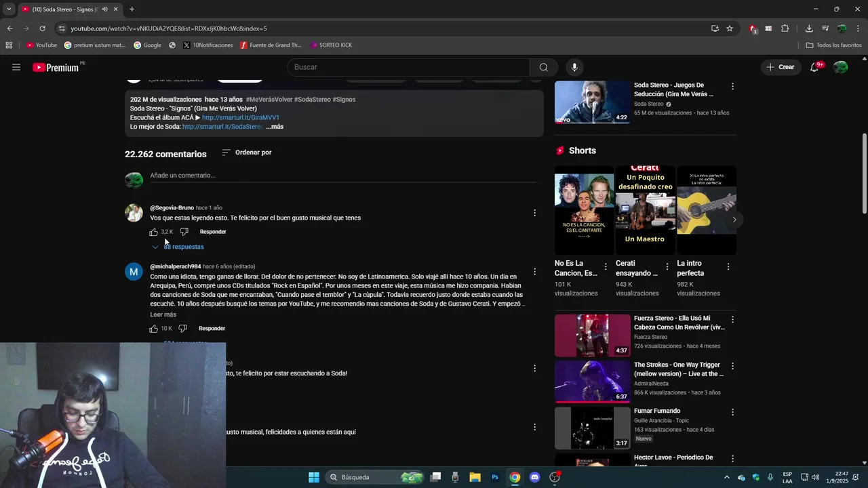Focus the YouTube Buscar search box

[408, 67]
